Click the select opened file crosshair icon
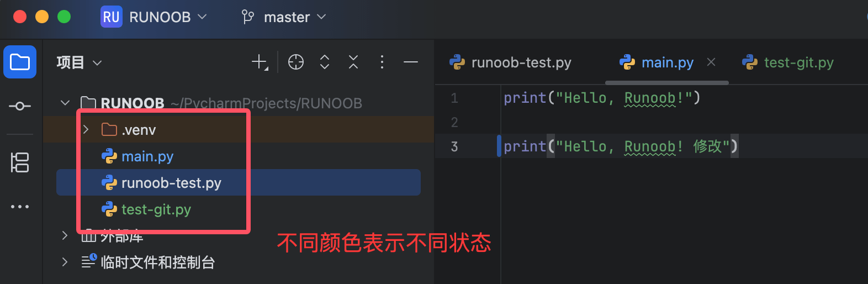The height and width of the screenshot is (284, 868). pos(296,62)
